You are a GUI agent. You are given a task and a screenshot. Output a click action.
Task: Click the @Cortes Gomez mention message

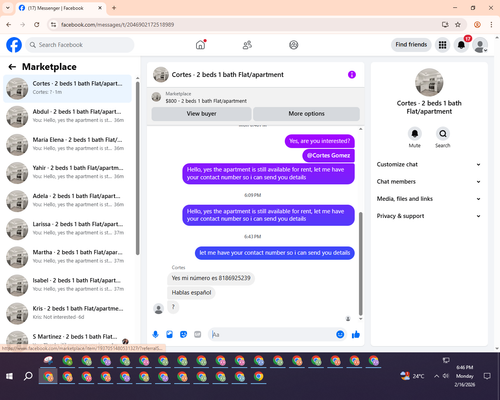pos(328,155)
